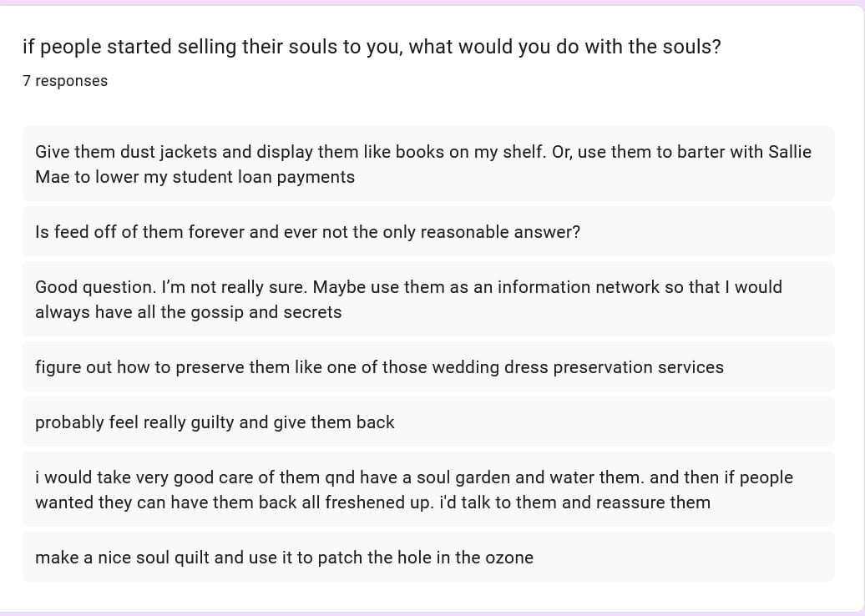Click the "Good question." opening text

tap(94, 287)
